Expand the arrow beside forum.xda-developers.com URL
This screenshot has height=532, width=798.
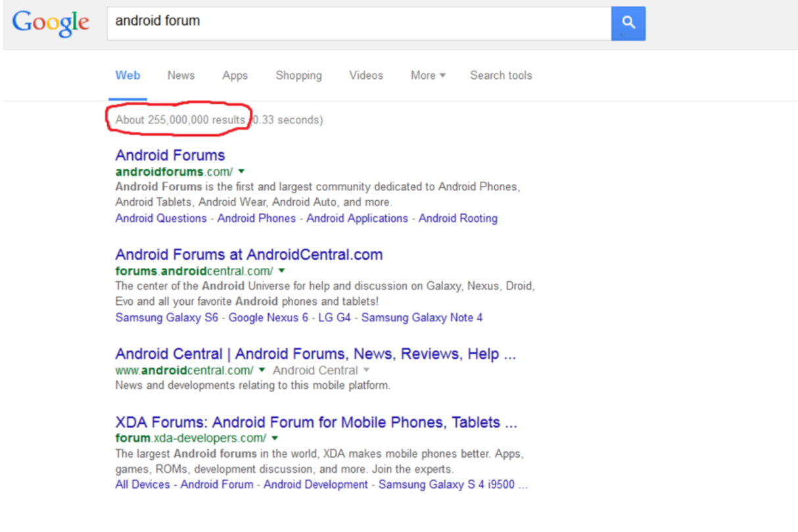point(275,438)
